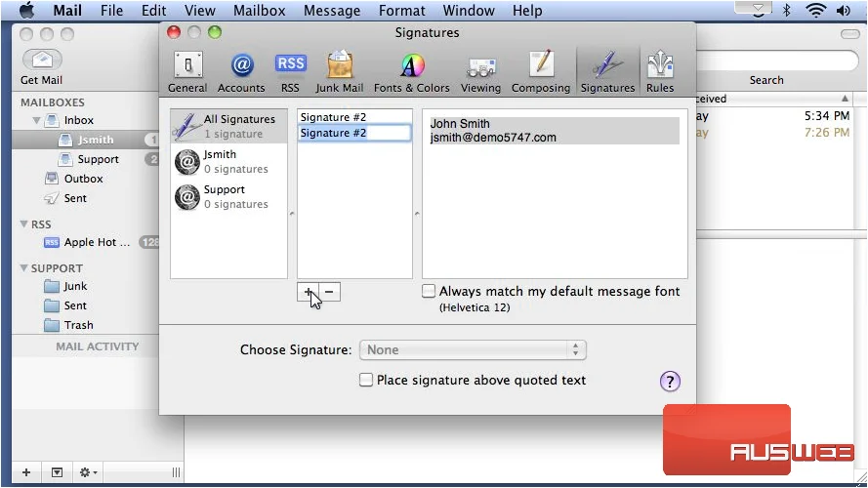The image size is (868, 488).
Task: Open Composing preferences pane
Action: point(541,72)
